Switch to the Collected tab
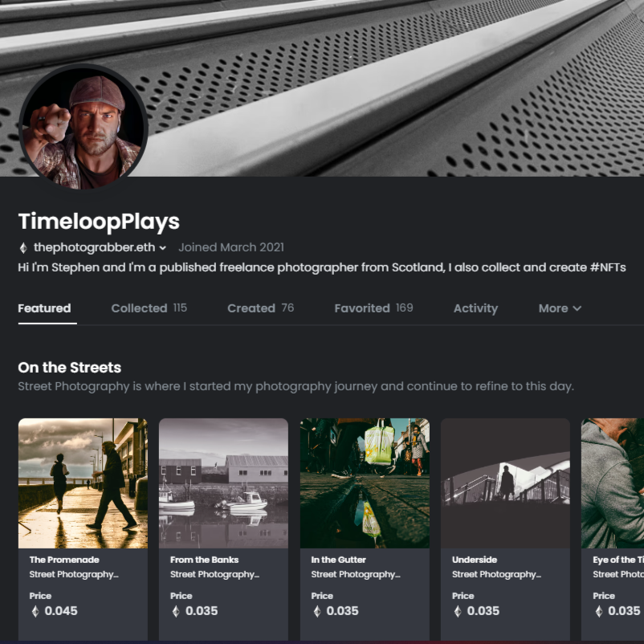Screen dimensions: 644x644 click(x=149, y=308)
